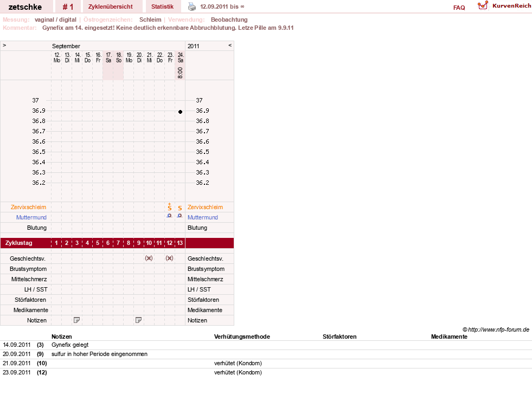This screenshot has width=532, height=401.
Task: Click the left Blutung row label
Action: pyautogui.click(x=37, y=228)
